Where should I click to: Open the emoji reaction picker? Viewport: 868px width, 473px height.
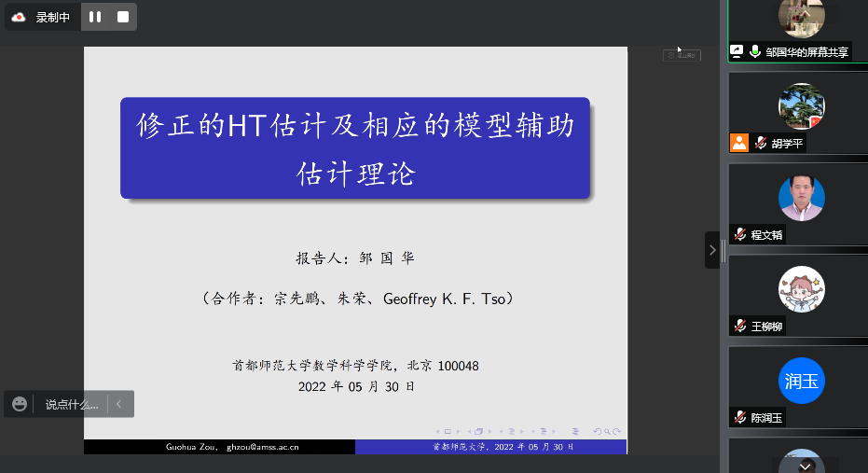pyautogui.click(x=20, y=404)
